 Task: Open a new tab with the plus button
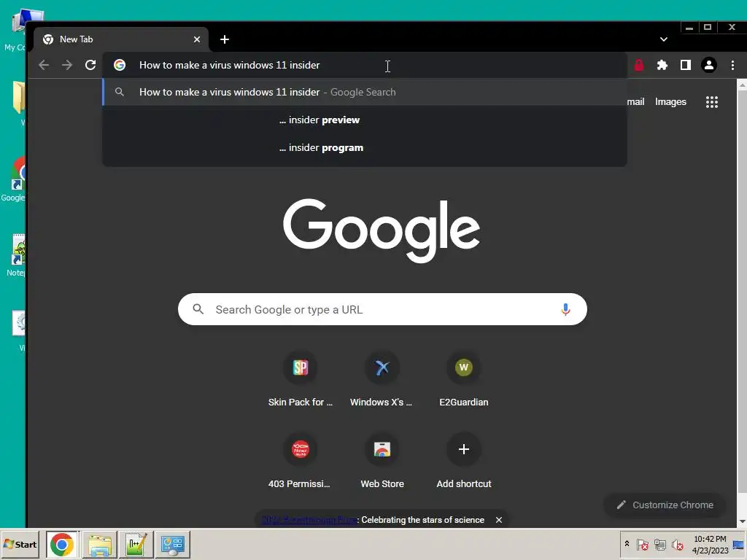(x=225, y=39)
